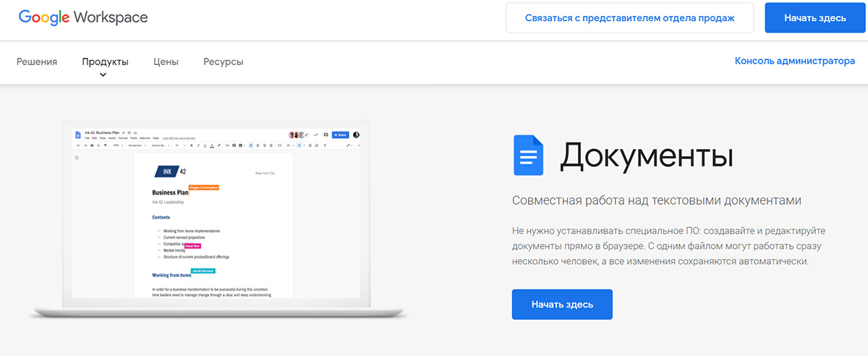Image resolution: width=868 pixels, height=356 pixels.
Task: Click the header 'Начать здесь' button
Action: tap(815, 18)
